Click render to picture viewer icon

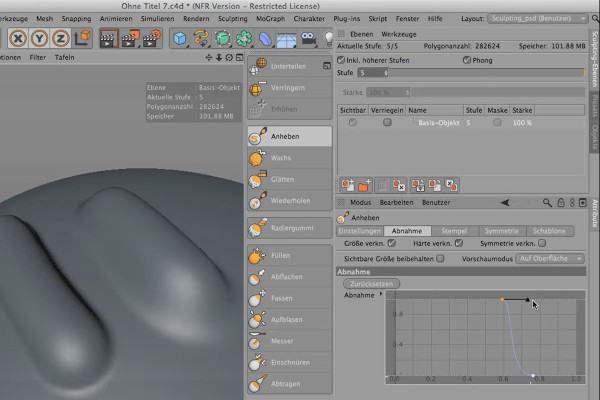130,38
